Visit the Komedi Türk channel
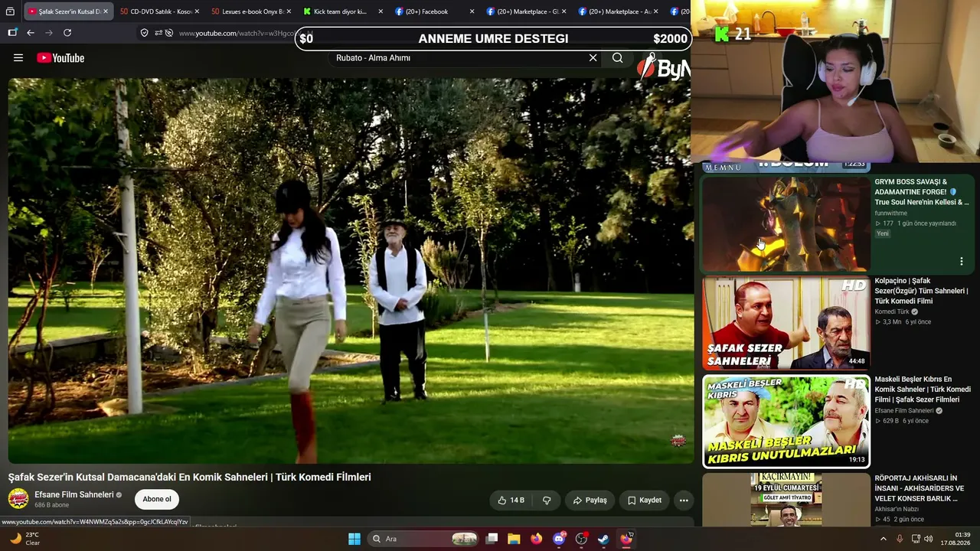This screenshot has width=980, height=551. coord(892,312)
